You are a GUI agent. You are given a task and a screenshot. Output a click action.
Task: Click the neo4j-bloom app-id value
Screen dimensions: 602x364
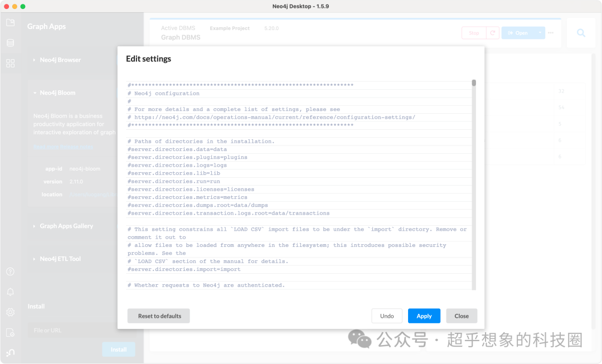click(x=85, y=169)
